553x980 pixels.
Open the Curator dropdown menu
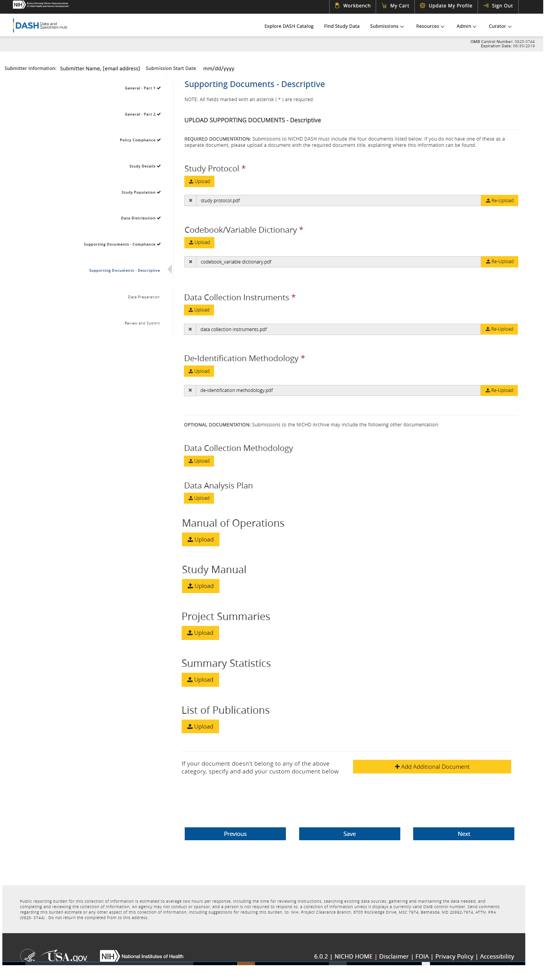[x=500, y=26]
